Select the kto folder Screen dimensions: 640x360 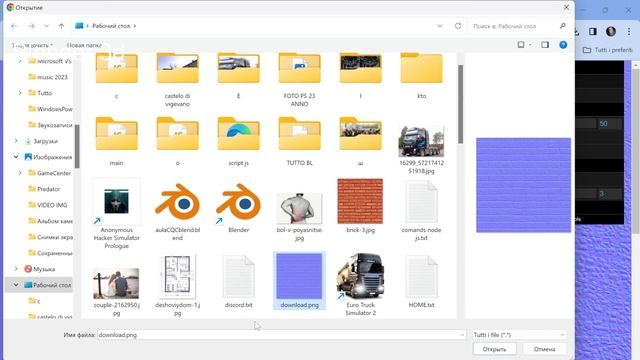[x=421, y=77]
